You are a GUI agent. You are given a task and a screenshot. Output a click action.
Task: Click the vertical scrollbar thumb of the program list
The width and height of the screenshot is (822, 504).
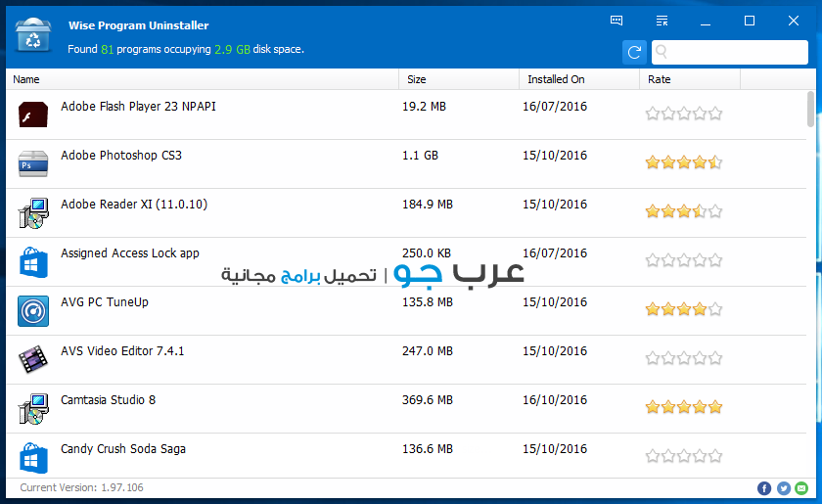810,109
